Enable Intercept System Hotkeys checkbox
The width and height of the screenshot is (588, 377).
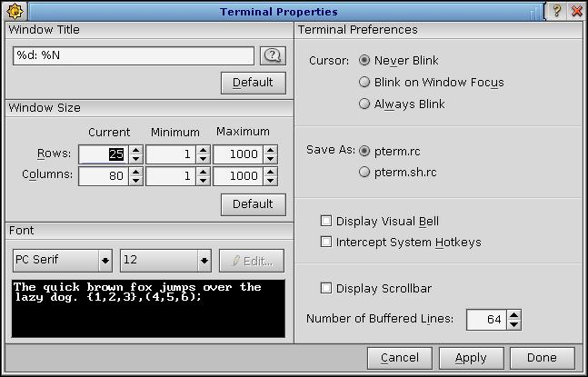[326, 243]
